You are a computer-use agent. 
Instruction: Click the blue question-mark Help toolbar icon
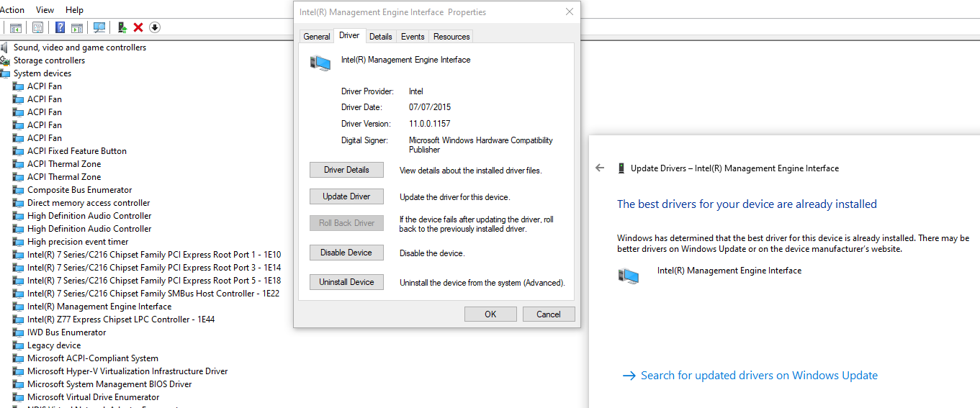point(60,27)
